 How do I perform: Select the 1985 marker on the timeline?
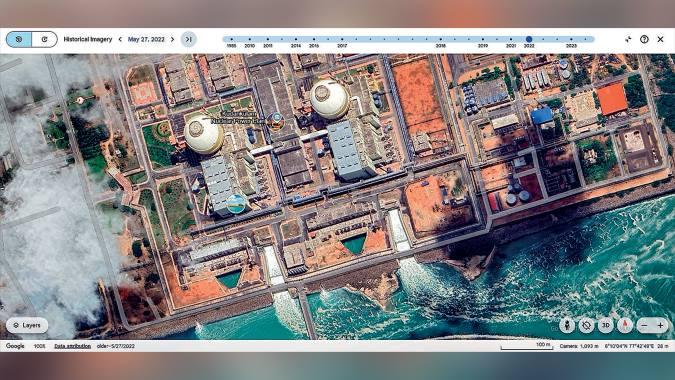point(232,39)
